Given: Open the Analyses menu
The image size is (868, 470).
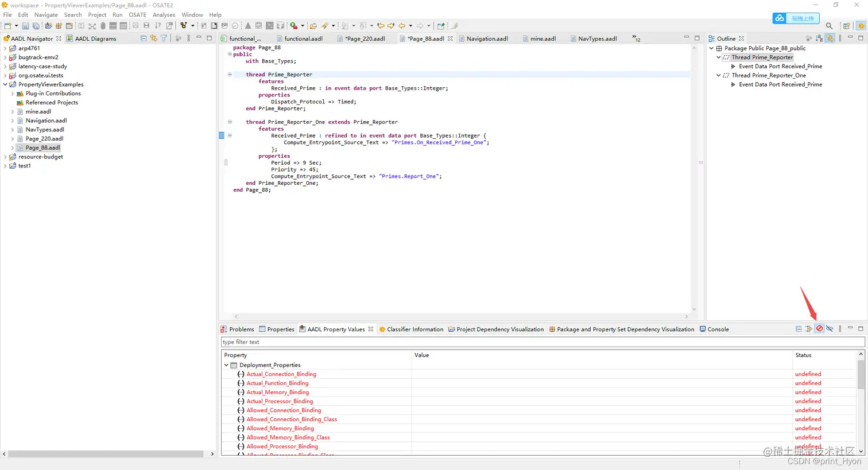Looking at the screenshot, I should (164, 15).
